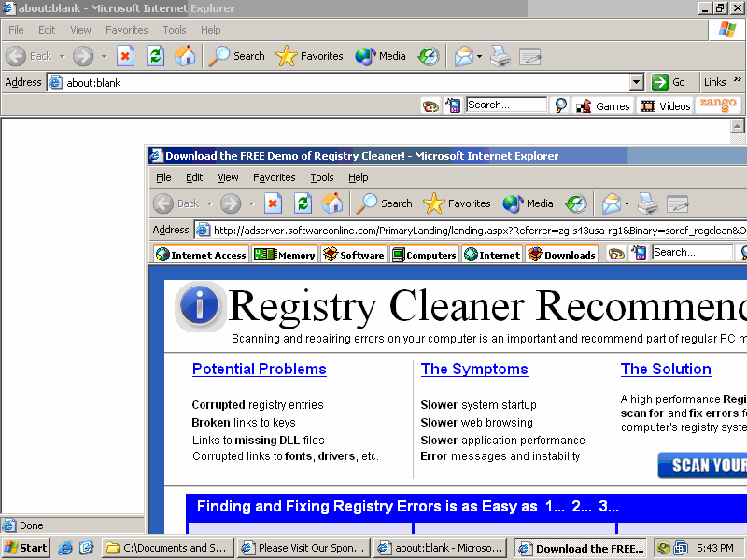747x560 pixels.
Task: Click Edit page icon in about:blank window toolbar
Action: tap(529, 56)
